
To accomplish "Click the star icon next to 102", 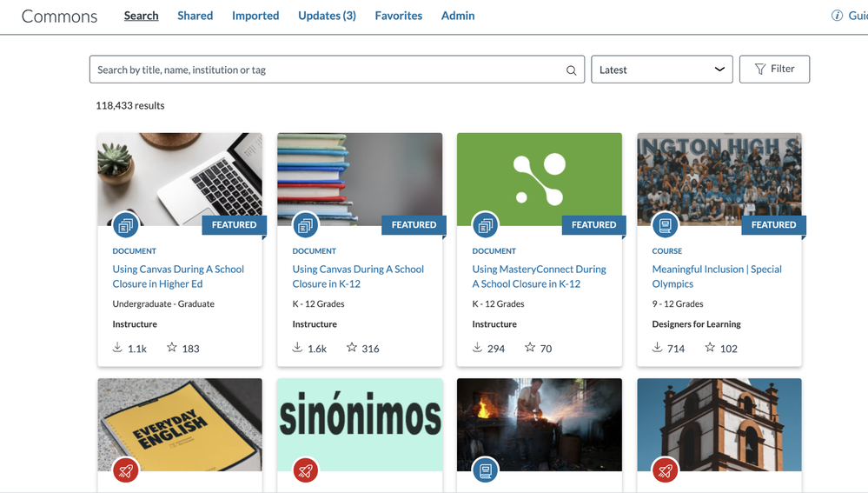I will click(x=710, y=348).
